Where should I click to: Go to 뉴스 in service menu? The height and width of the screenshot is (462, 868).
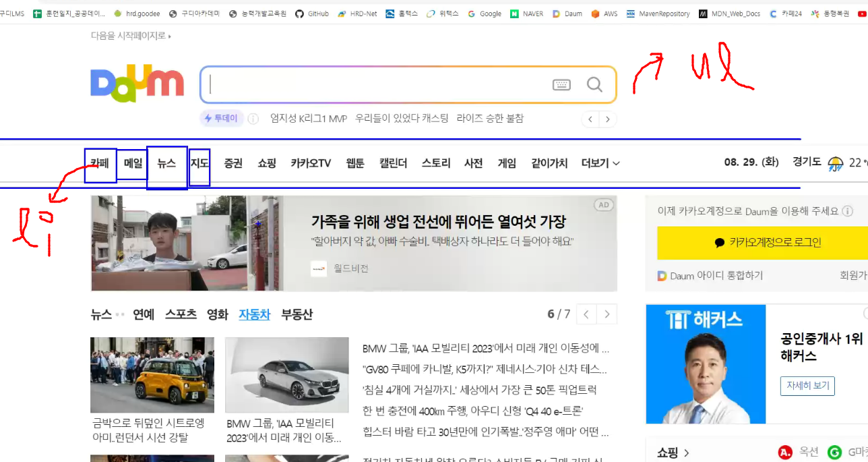coord(166,163)
